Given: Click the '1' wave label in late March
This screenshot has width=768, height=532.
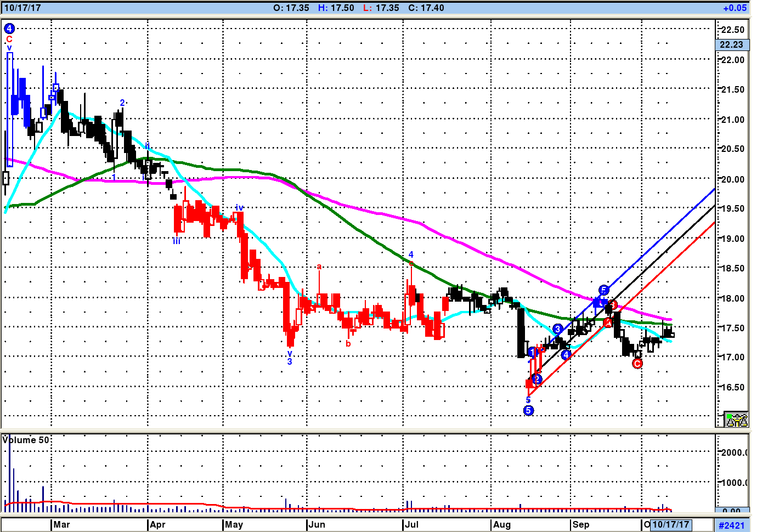Looking at the screenshot, I should point(114,177).
